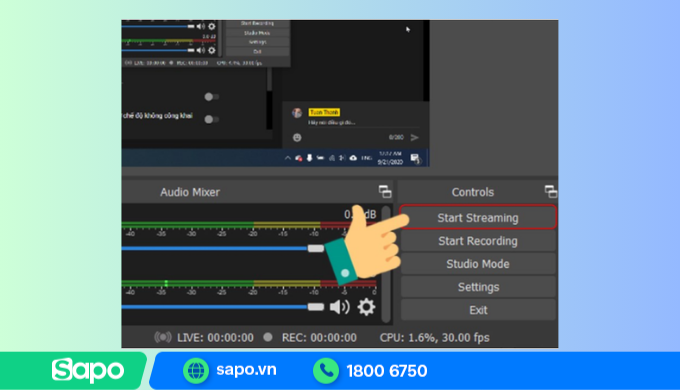Click the red-badged tray icon

coord(298,158)
